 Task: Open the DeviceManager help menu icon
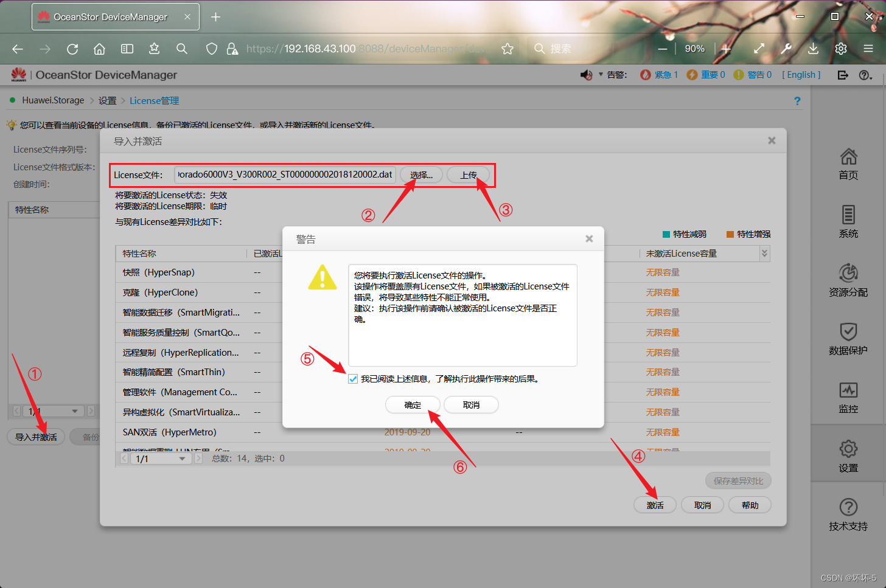click(x=865, y=75)
